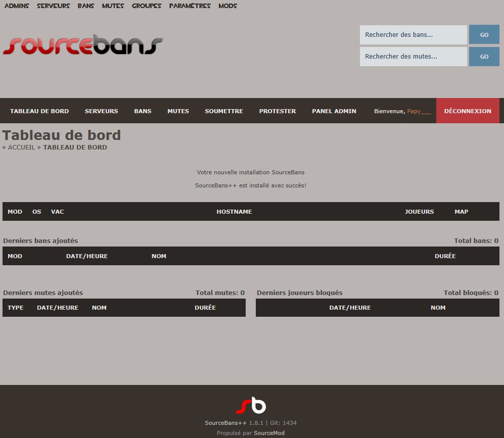Select Paramètres in the top admin menu

190,6
